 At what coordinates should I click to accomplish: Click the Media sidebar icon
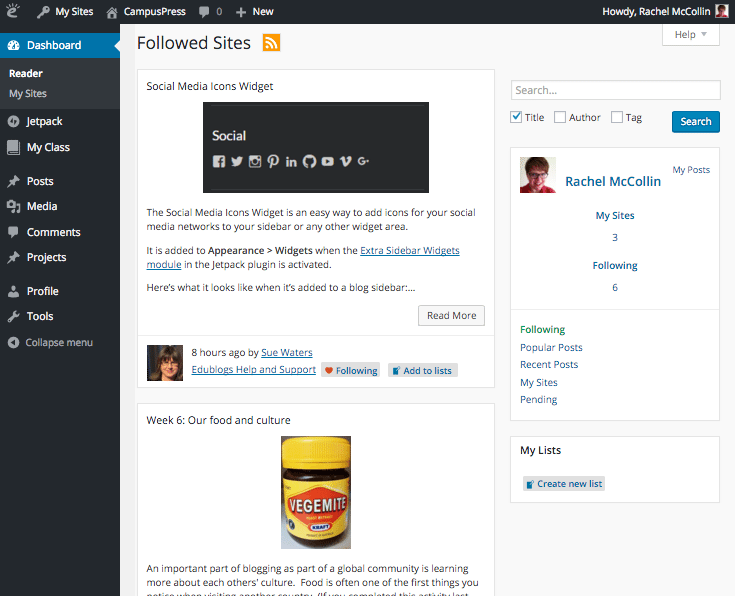click(x=14, y=206)
